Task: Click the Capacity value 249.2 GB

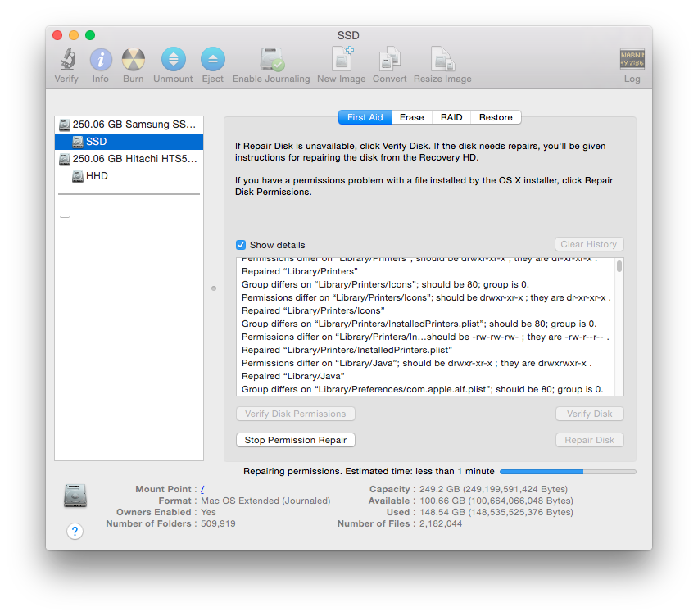Action: [x=493, y=489]
